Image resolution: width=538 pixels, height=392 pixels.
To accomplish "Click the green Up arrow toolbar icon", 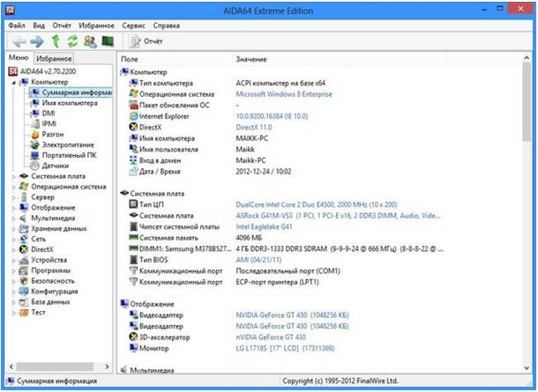I will (55, 41).
